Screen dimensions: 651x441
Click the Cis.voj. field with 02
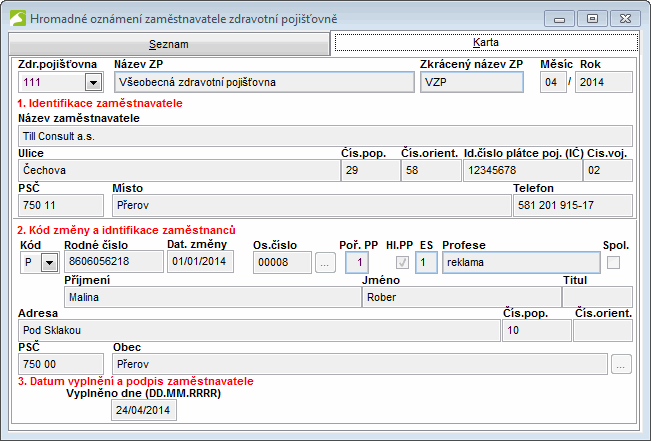pos(608,170)
